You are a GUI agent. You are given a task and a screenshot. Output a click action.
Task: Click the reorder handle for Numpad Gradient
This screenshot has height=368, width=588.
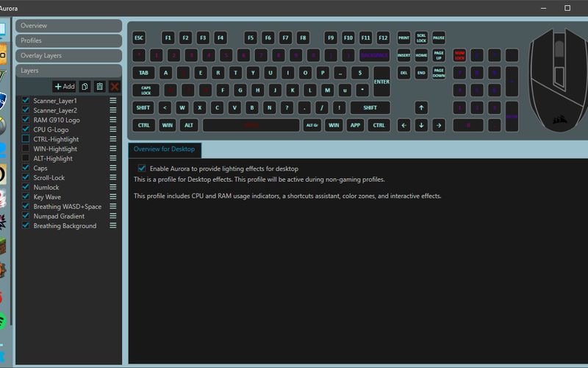pos(113,216)
